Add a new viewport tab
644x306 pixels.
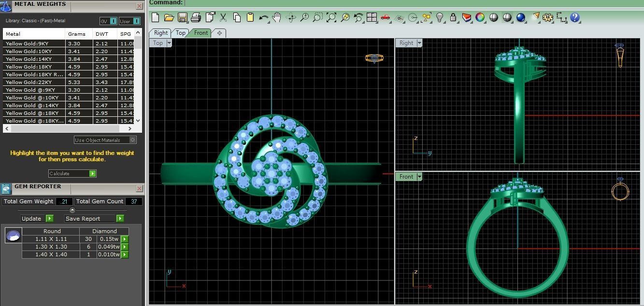click(219, 33)
